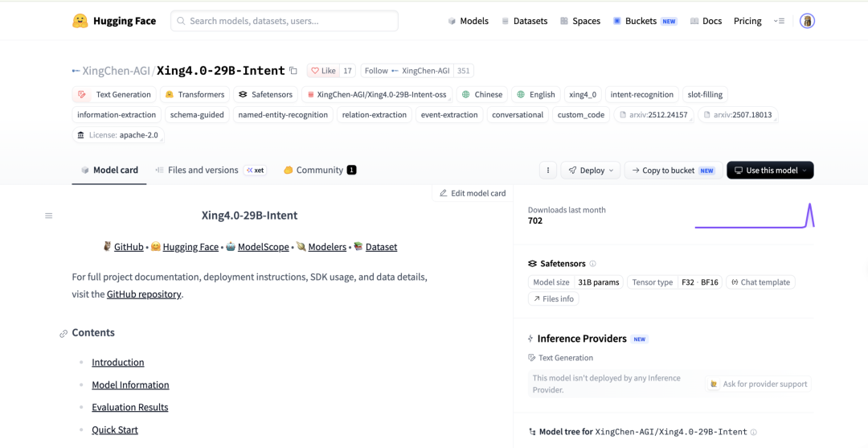
Task: Click the Text Generation task tag
Action: [114, 94]
